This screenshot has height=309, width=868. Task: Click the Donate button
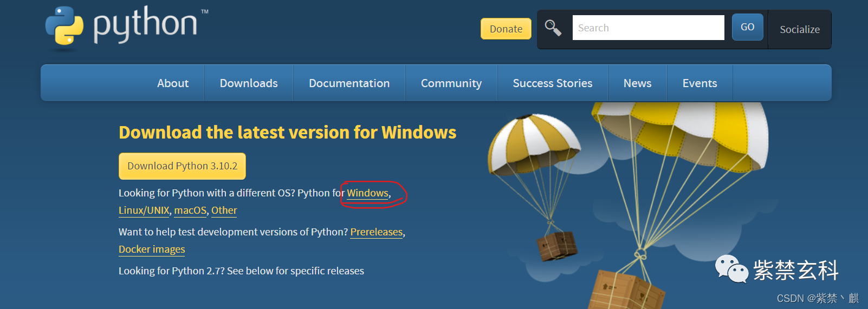(x=506, y=29)
